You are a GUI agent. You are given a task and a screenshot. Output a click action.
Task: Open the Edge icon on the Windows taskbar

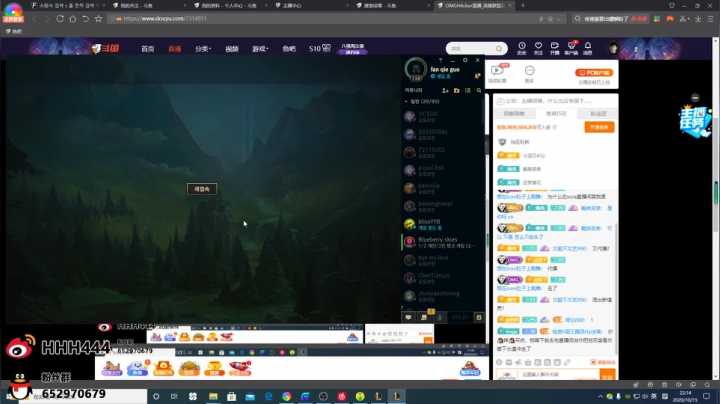pos(268,396)
